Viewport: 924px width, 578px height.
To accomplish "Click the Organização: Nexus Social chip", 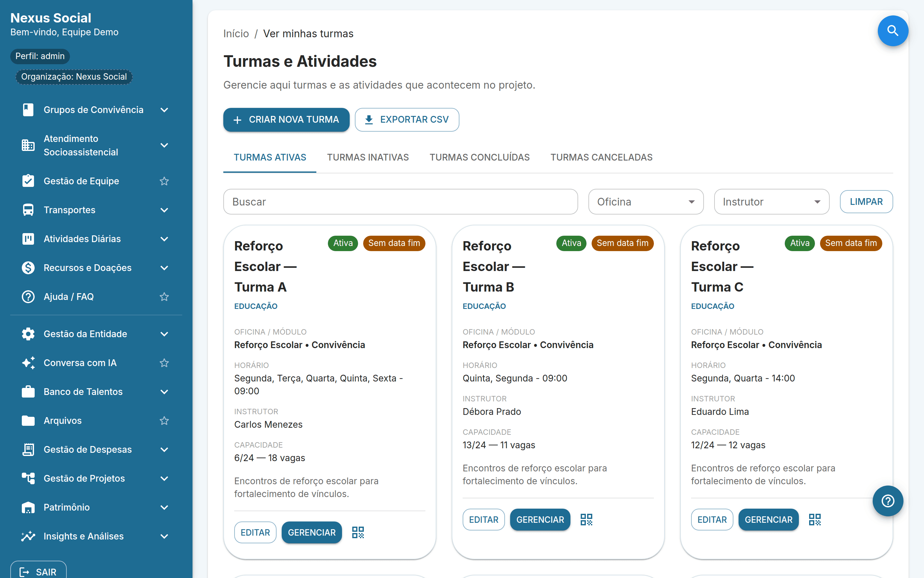I will (x=74, y=77).
